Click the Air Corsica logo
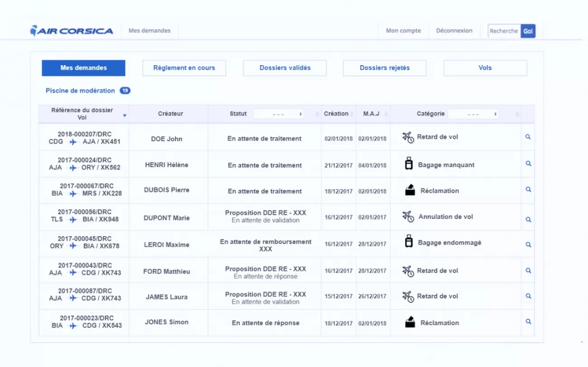The width and height of the screenshot is (588, 367). 71,31
